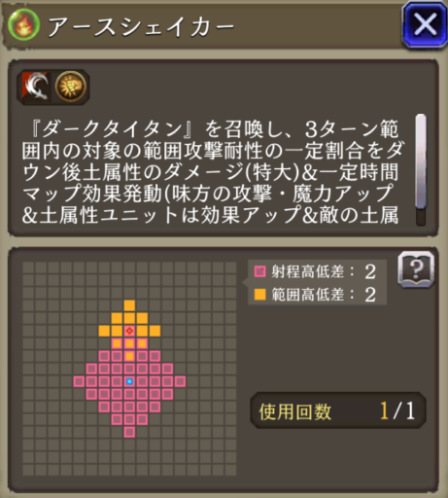Image resolution: width=448 pixels, height=498 pixels.
Task: Select the bottommost pink range tile
Action: click(x=129, y=432)
